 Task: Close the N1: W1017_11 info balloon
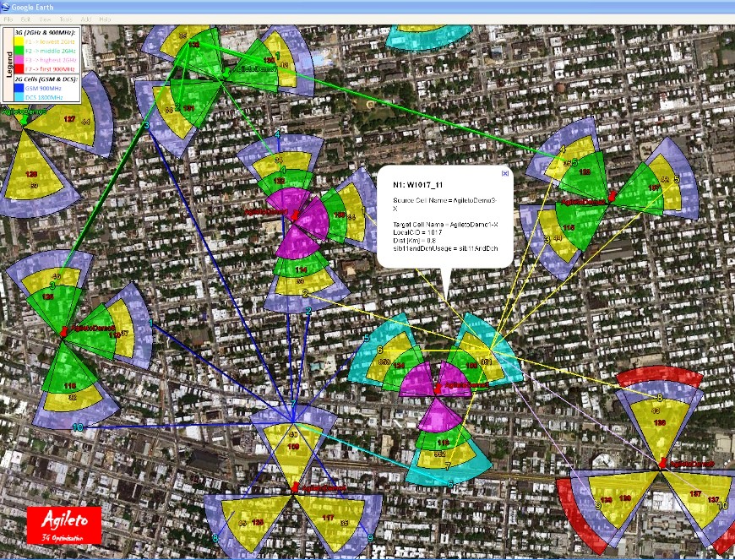505,172
